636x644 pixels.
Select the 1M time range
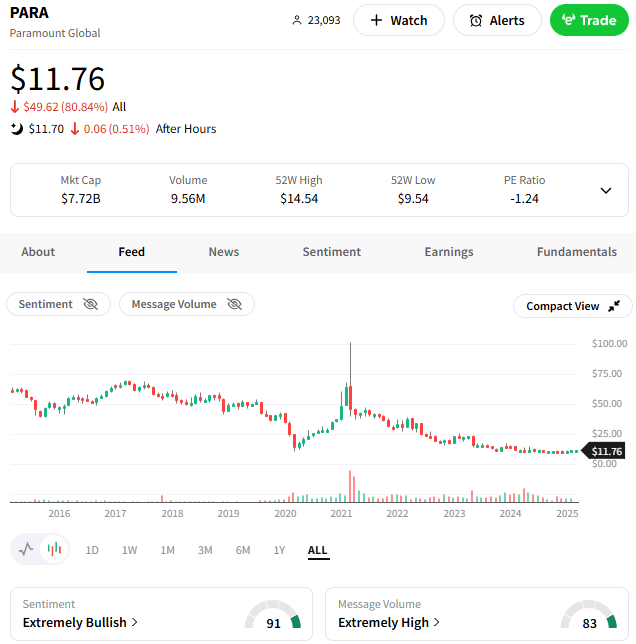(168, 550)
